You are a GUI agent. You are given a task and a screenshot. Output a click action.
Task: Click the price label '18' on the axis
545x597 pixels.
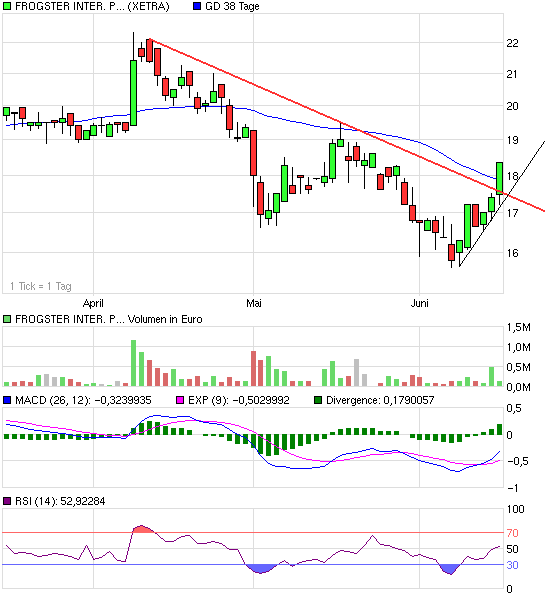tap(513, 176)
